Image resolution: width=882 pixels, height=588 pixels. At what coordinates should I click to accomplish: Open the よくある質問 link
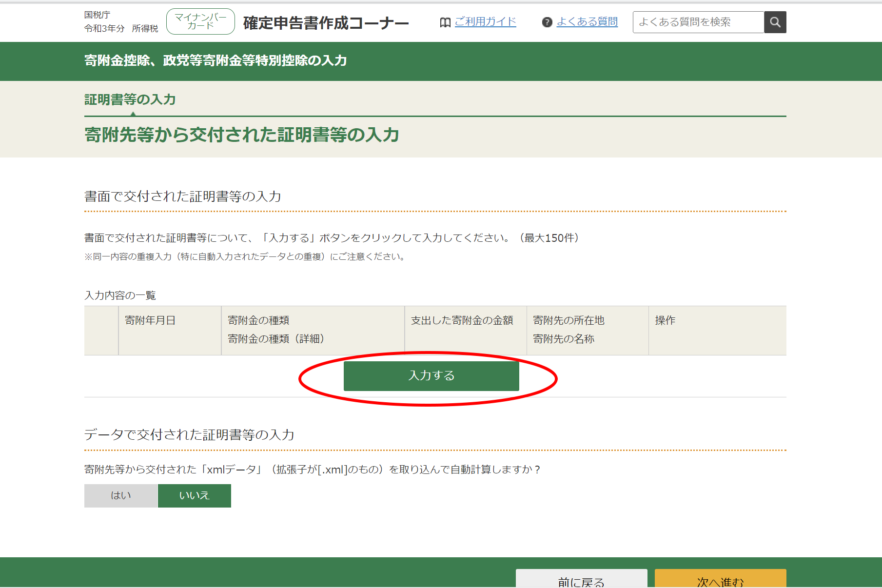pos(587,22)
